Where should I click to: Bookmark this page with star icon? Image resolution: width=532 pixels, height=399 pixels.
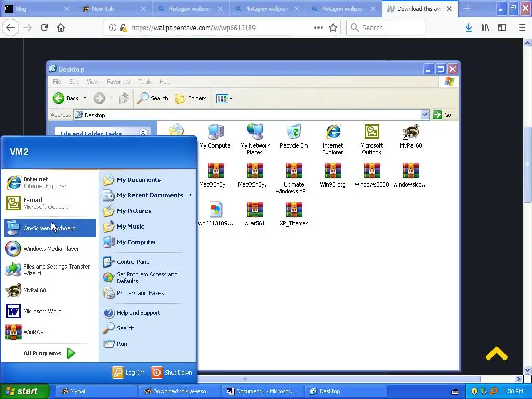[333, 28]
